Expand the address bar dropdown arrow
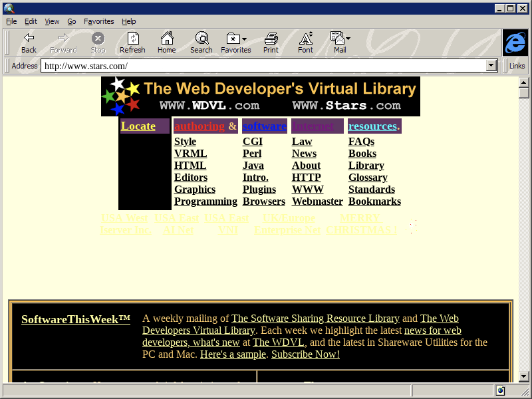Viewport: 532px width, 399px height. [x=492, y=66]
